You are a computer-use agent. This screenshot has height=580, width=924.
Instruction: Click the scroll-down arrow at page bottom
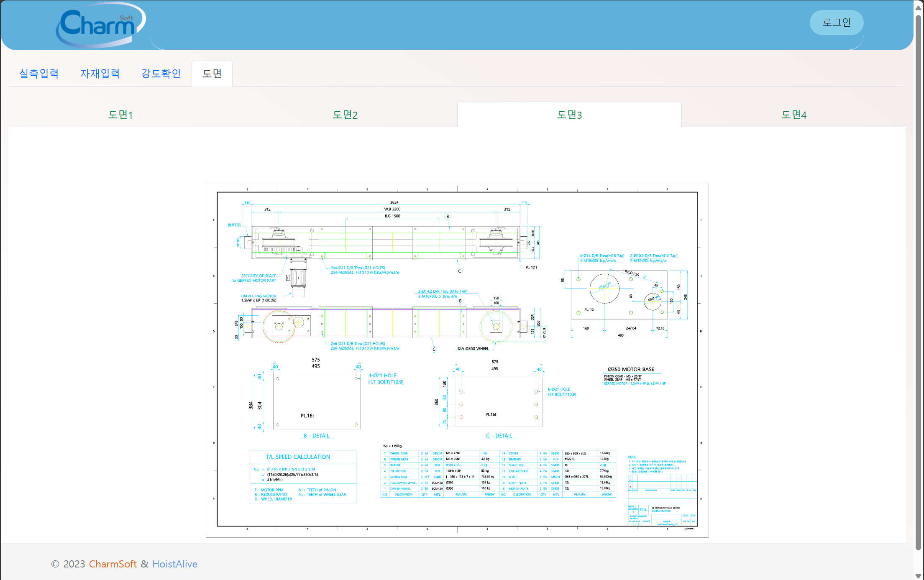point(919,576)
